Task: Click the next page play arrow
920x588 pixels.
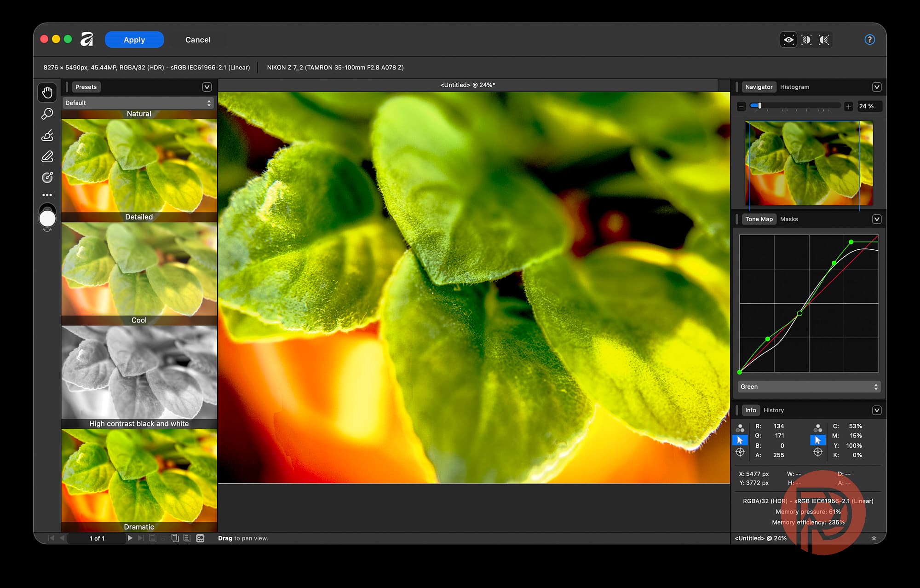Action: [x=130, y=538]
